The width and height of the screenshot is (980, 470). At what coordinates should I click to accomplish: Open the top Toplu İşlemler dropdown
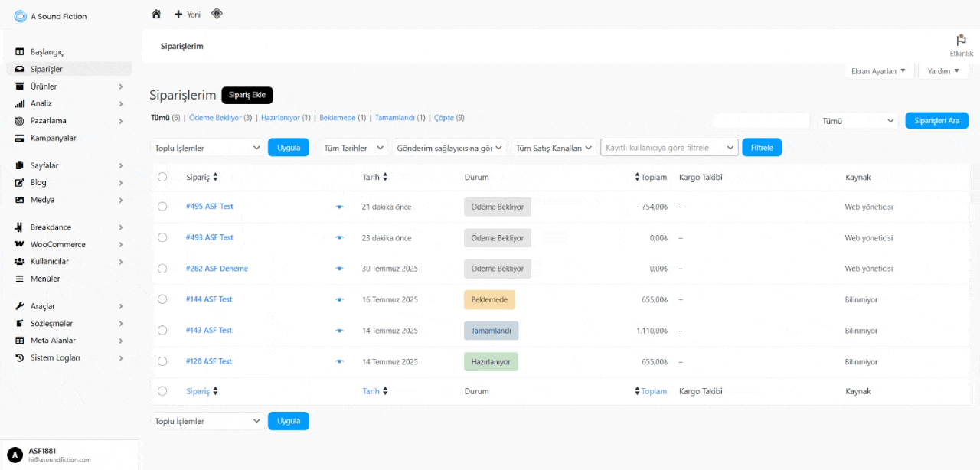tap(207, 148)
